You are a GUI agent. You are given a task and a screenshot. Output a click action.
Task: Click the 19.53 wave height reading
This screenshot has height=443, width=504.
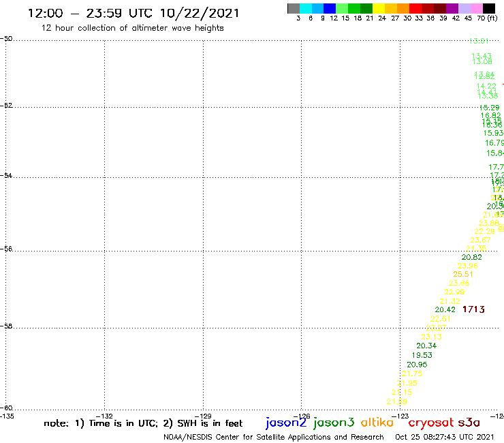coord(422,355)
